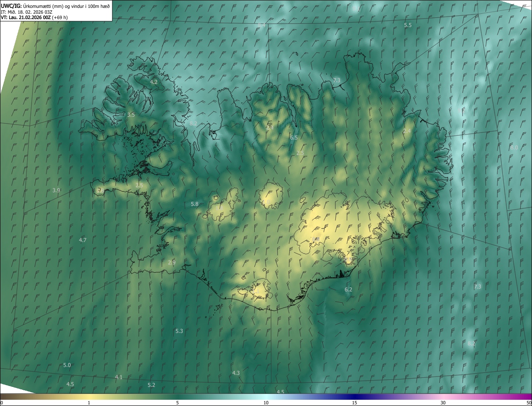
Task: Click the 6.2 value off the south coast
Action: click(348, 289)
